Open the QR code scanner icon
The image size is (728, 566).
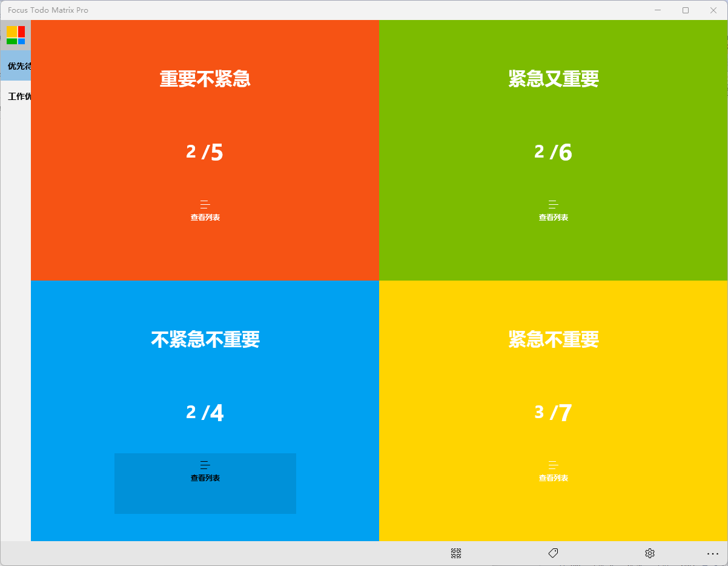[x=455, y=553]
